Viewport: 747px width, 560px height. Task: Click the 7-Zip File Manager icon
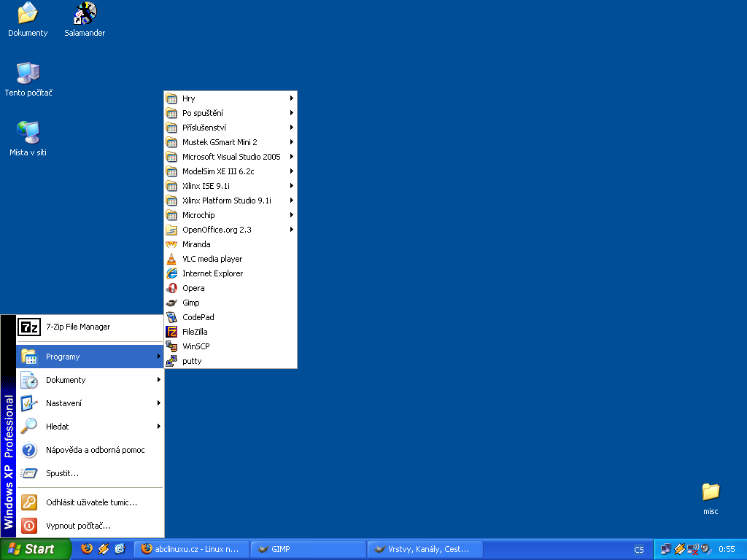(29, 327)
